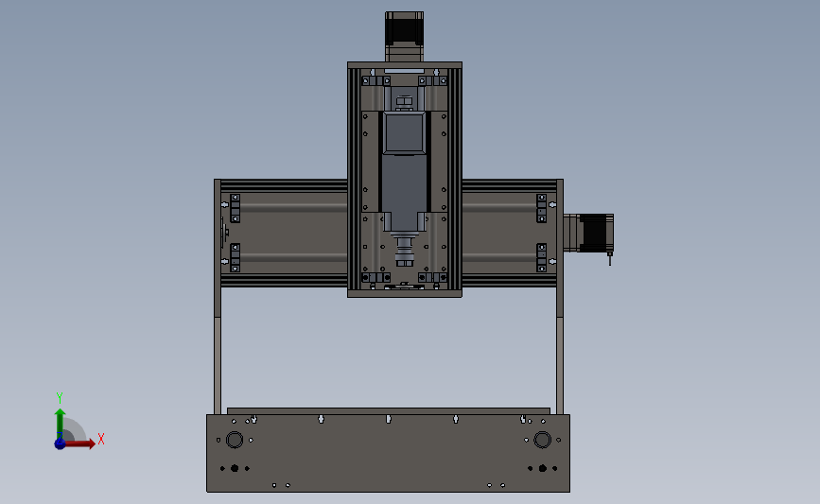Click the green Y axis arrow of the triad

point(61,425)
